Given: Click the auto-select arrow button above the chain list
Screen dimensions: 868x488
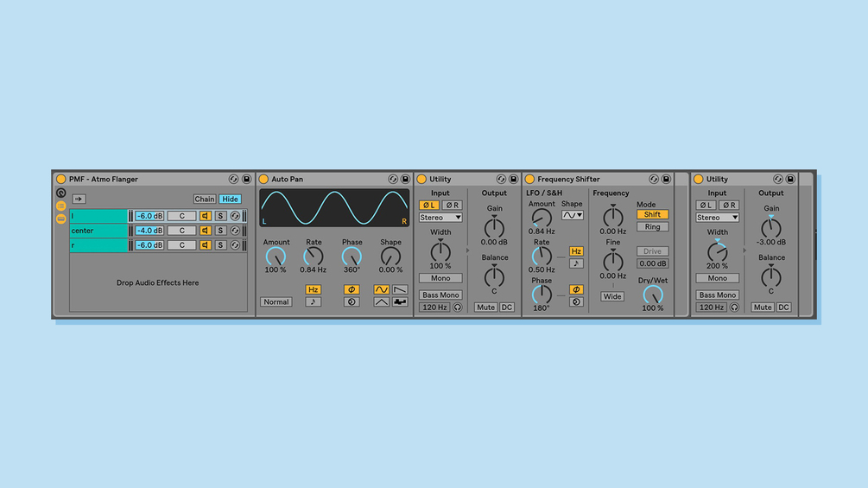Looking at the screenshot, I should click(x=79, y=200).
